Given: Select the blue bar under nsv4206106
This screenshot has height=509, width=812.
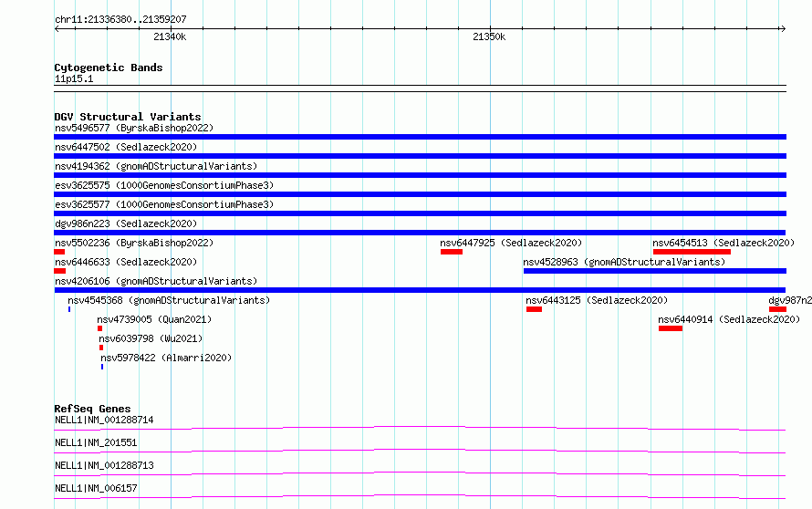Looking at the screenshot, I should pos(420,290).
